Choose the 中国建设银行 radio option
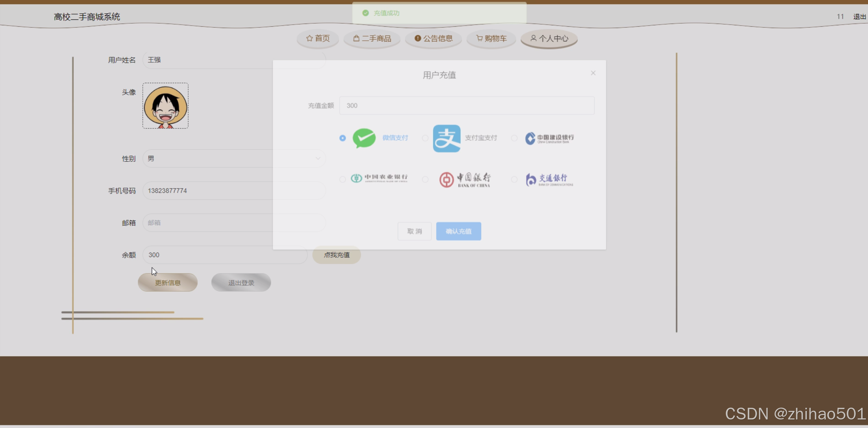This screenshot has height=428, width=868. 514,138
